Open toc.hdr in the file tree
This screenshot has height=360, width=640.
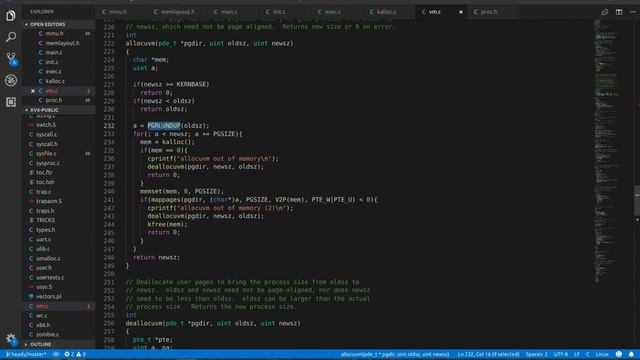[59, 182]
